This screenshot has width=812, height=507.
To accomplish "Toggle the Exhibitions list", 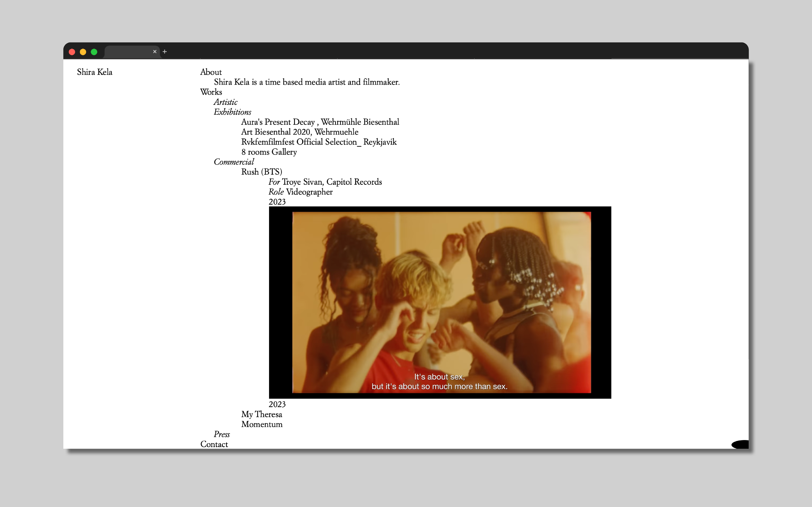I will (x=232, y=112).
